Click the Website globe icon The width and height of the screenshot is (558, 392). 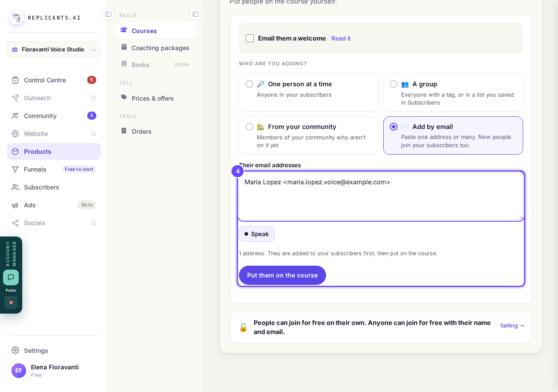click(x=15, y=134)
